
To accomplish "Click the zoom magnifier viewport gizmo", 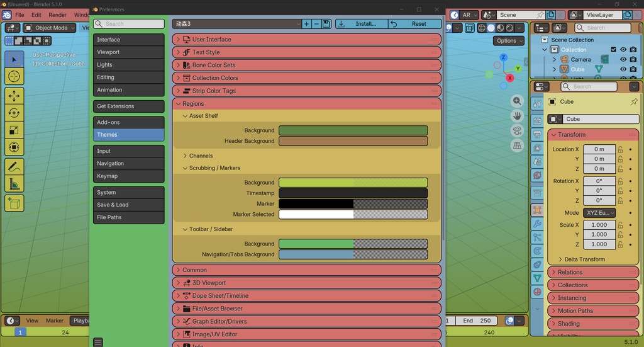I will click(517, 101).
